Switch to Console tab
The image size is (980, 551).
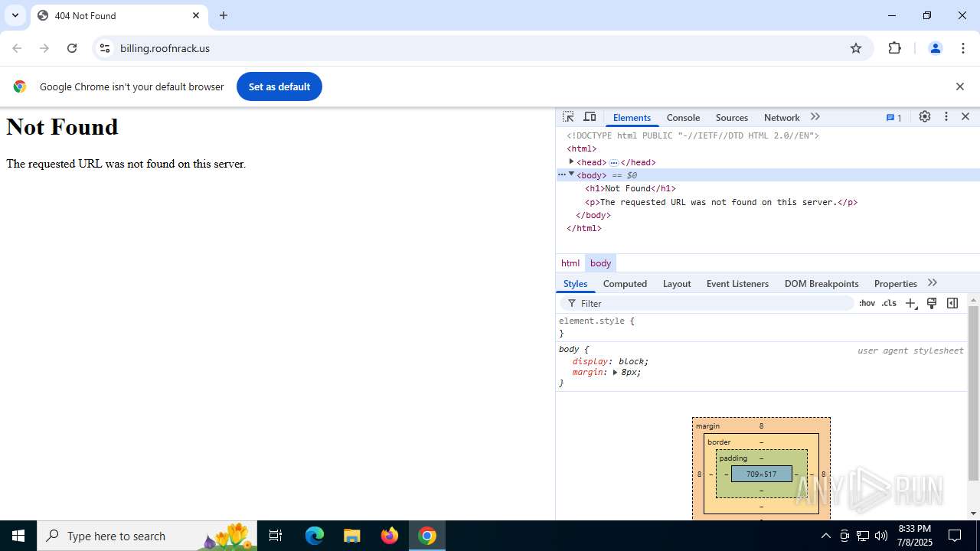tap(683, 118)
